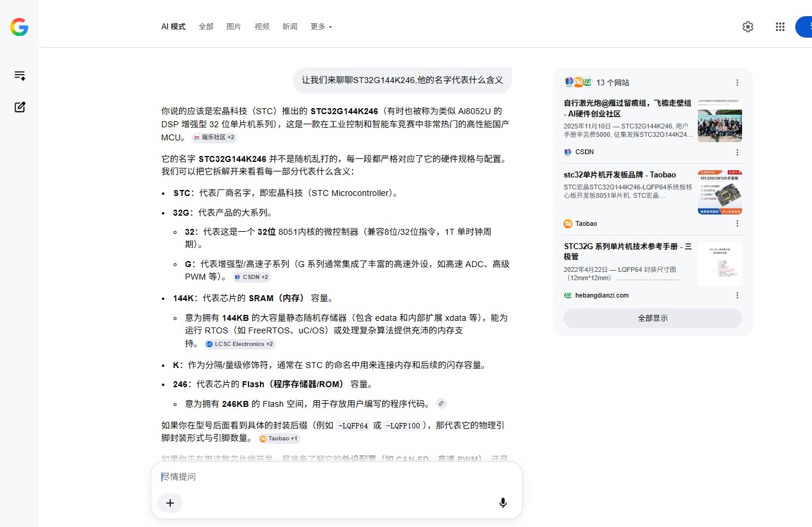Click the -LQFP64 code text

(353, 426)
